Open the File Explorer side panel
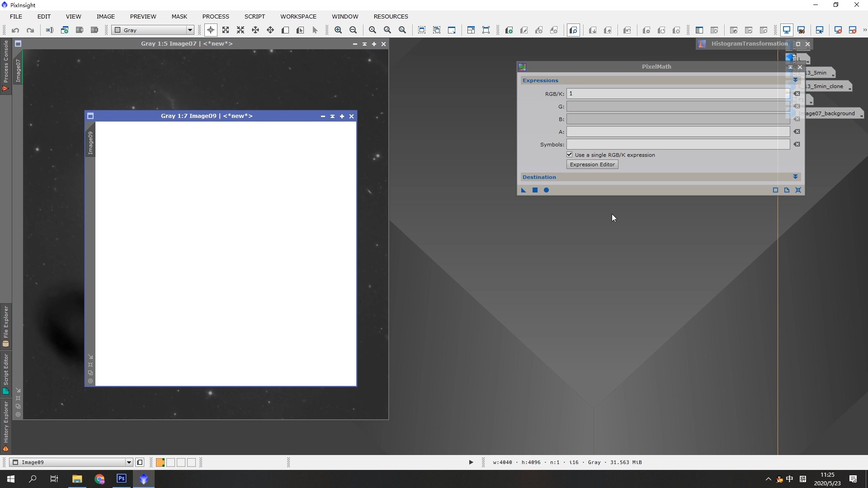Screen dimensions: 868x488 (x=6, y=326)
